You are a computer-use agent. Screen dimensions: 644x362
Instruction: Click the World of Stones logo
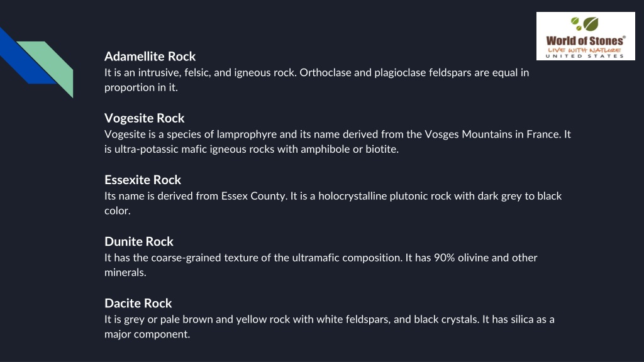click(x=586, y=36)
